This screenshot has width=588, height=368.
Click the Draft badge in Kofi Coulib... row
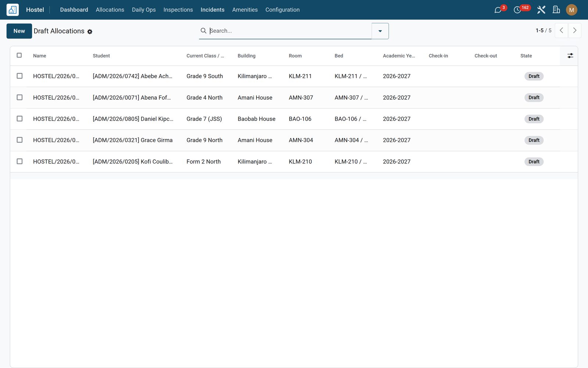coord(534,162)
